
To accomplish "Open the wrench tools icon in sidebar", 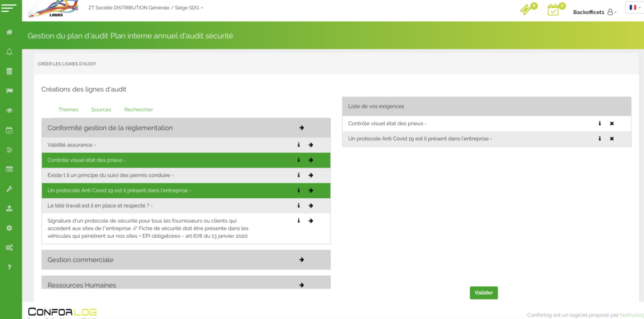I will [x=9, y=189].
